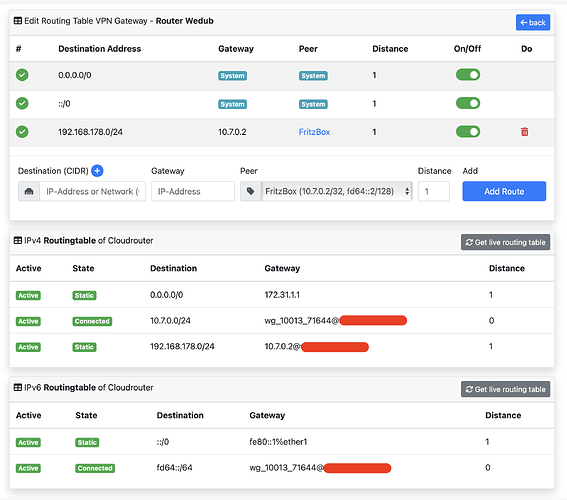The image size is (567, 500).
Task: Click green checkmark of 192.168.178.0/24 route
Action: click(22, 132)
